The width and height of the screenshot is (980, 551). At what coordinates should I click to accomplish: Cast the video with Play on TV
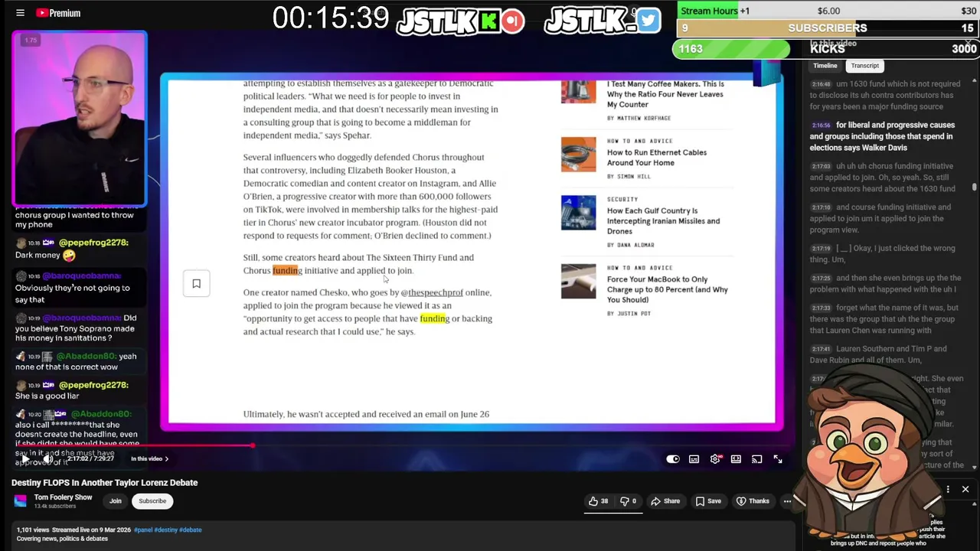coord(756,459)
